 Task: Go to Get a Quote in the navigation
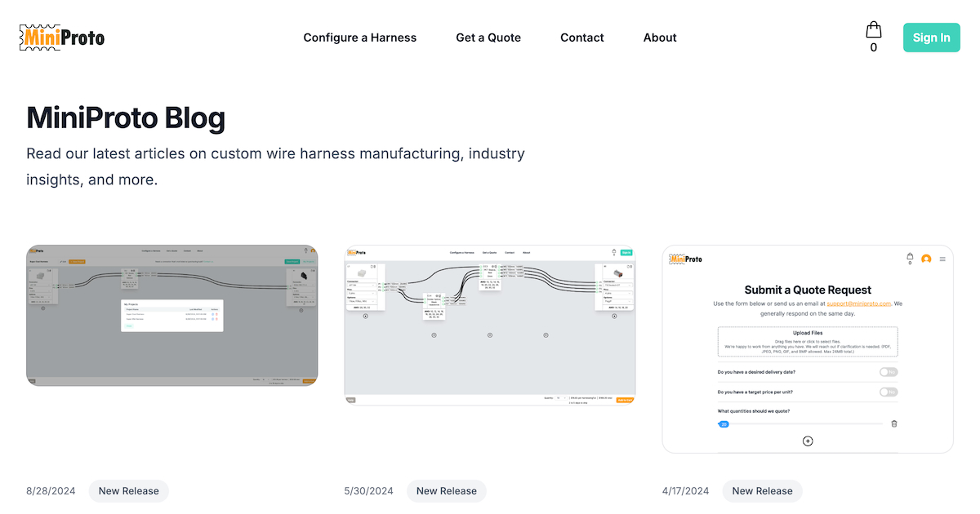point(488,38)
